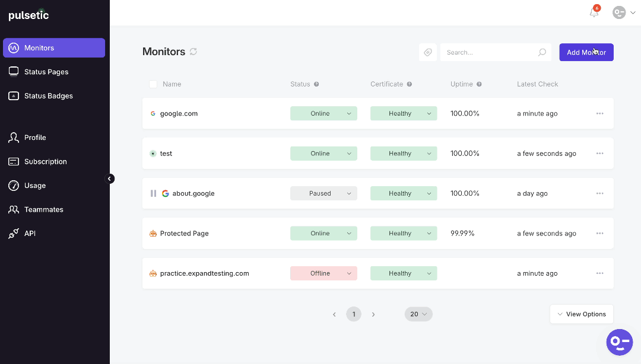Viewport: 641px width, 364px height.
Task: Collapse the sidebar with arrow button
Action: pos(110,178)
